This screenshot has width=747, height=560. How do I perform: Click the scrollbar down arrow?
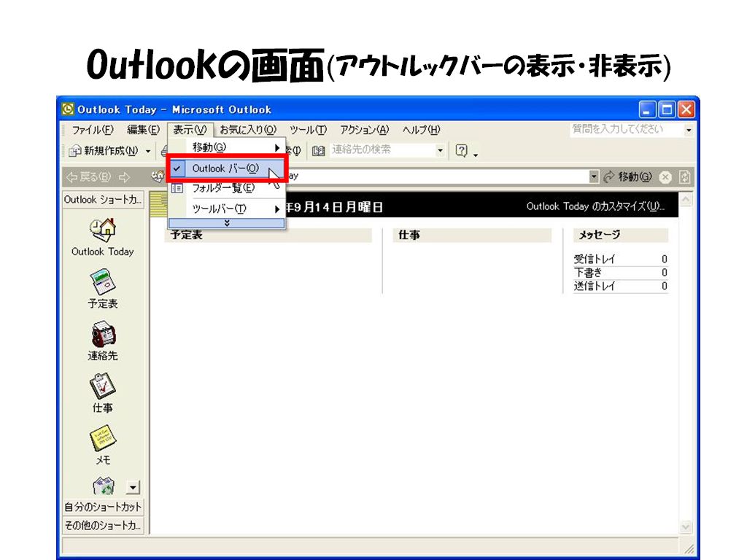coord(686,526)
